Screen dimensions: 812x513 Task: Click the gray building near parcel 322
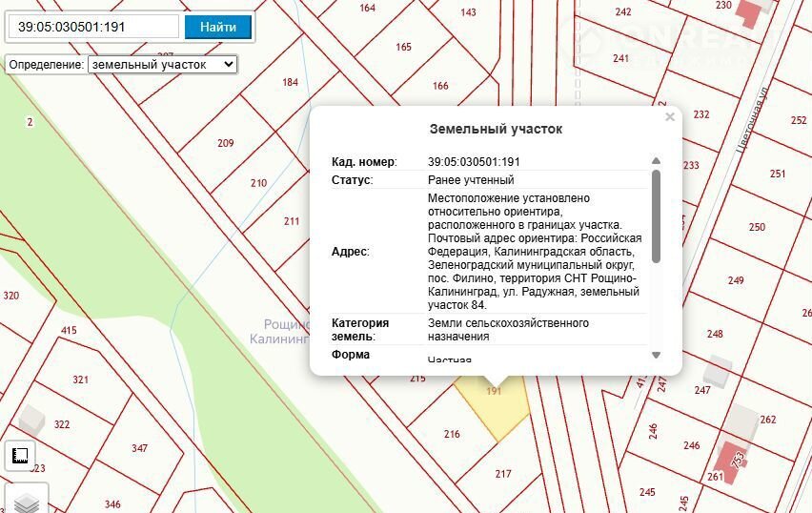pos(31,417)
